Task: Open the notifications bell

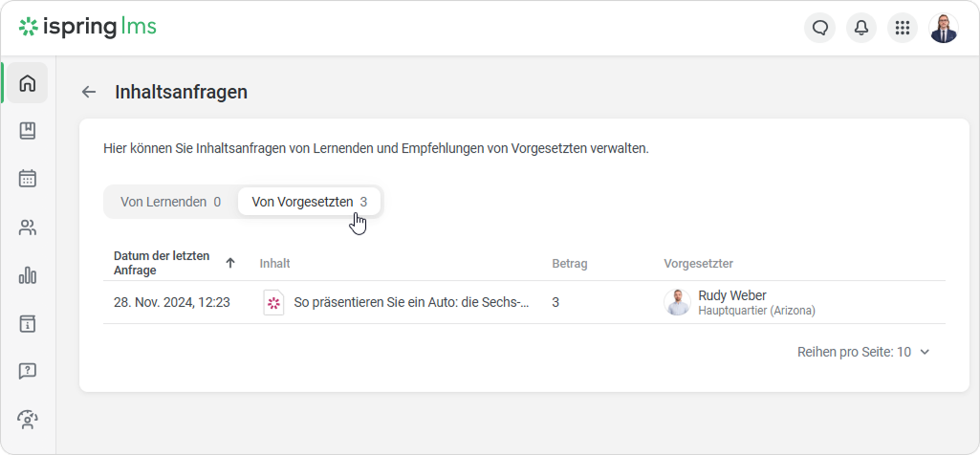Action: [x=861, y=28]
